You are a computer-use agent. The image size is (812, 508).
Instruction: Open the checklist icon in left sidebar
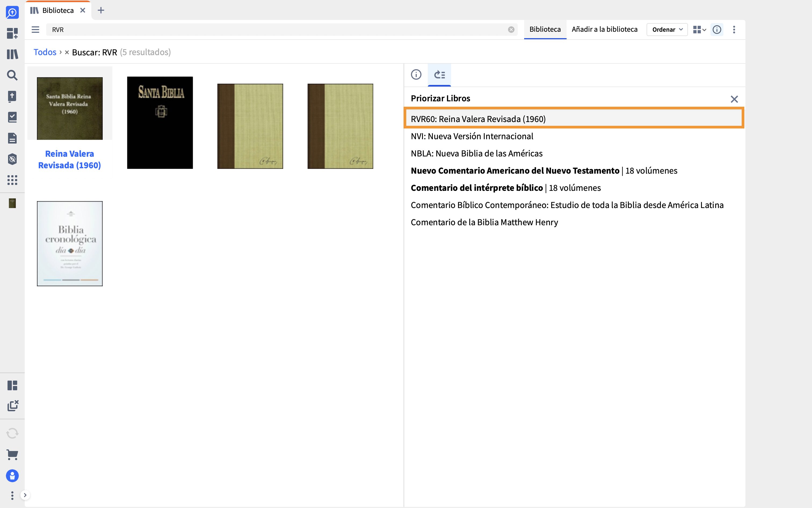coord(12,117)
